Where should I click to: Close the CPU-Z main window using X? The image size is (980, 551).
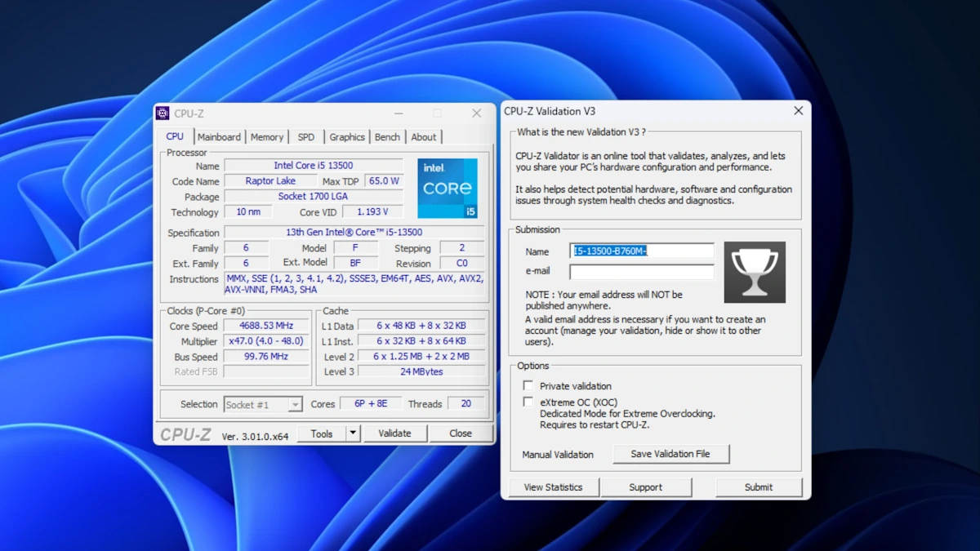pyautogui.click(x=477, y=113)
